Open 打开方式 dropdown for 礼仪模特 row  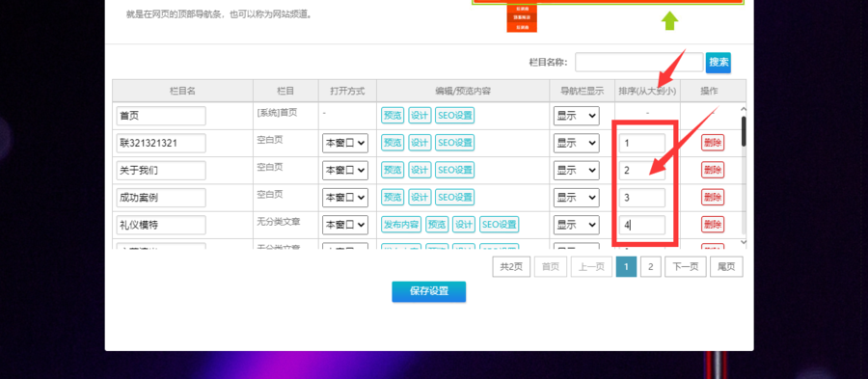pyautogui.click(x=345, y=225)
